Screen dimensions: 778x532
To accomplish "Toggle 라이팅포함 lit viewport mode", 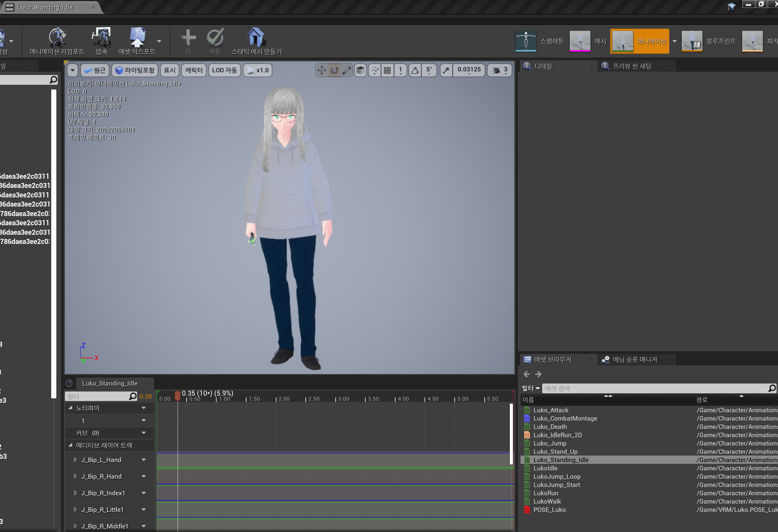I will point(135,70).
